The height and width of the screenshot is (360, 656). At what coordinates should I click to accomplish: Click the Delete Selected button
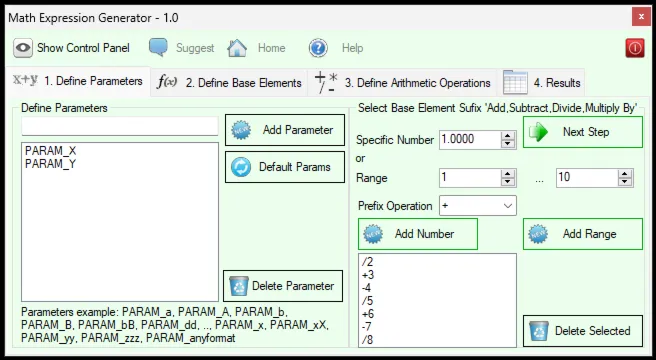point(583,331)
